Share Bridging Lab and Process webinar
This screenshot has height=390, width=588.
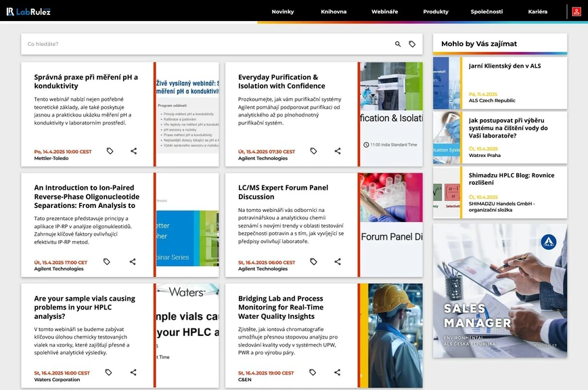pos(337,372)
